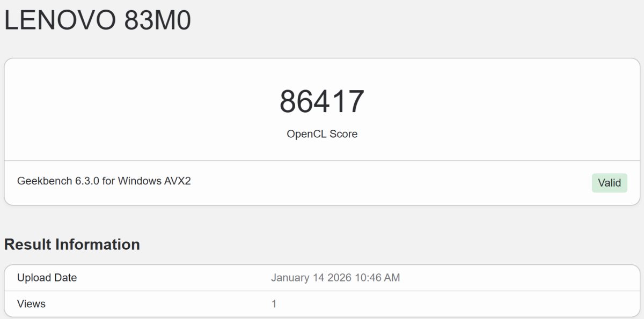
Task: Click the AVX2 text
Action: (x=177, y=181)
